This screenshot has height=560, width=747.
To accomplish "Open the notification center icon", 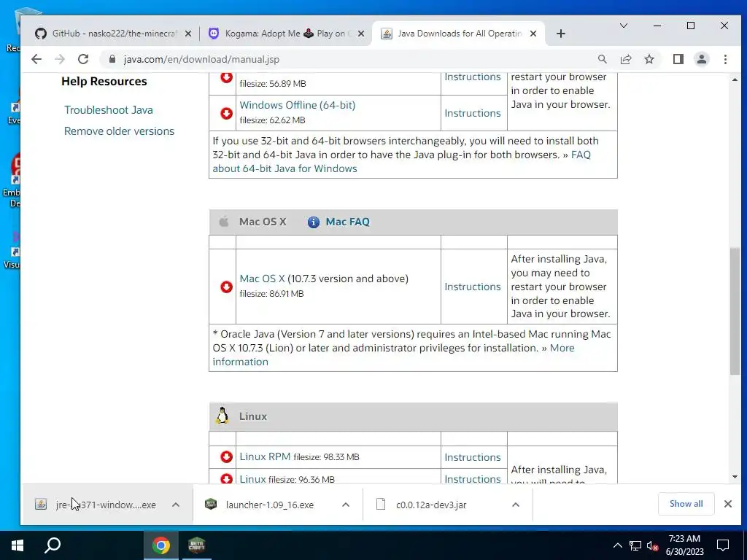I will point(723,545).
